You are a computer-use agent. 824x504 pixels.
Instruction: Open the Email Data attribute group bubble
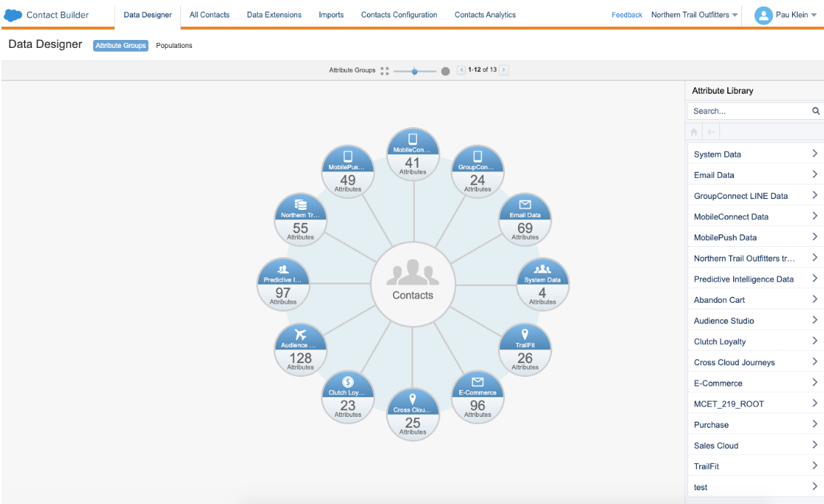tap(525, 220)
